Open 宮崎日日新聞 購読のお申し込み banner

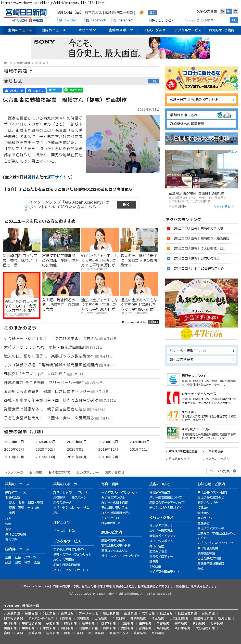[201, 100]
